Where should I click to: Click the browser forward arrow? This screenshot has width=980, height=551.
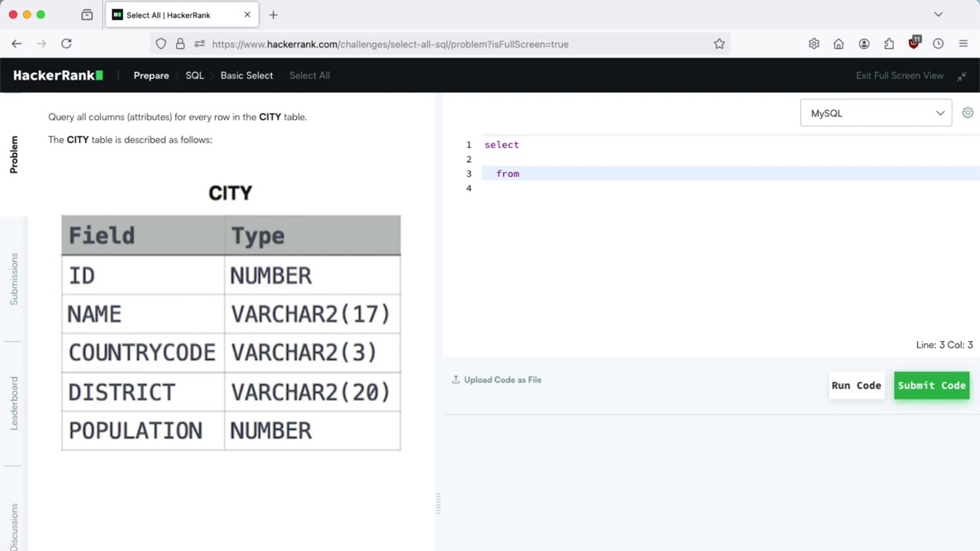41,44
